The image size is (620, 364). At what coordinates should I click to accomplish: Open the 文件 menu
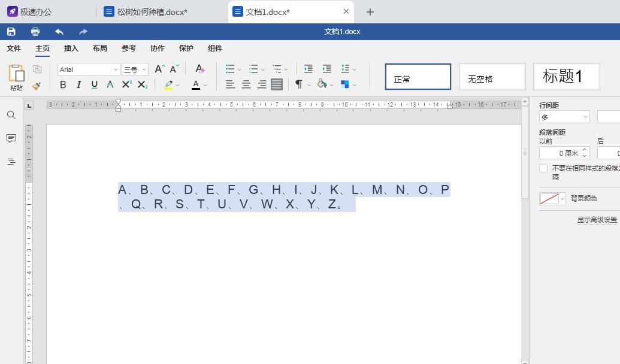(14, 48)
